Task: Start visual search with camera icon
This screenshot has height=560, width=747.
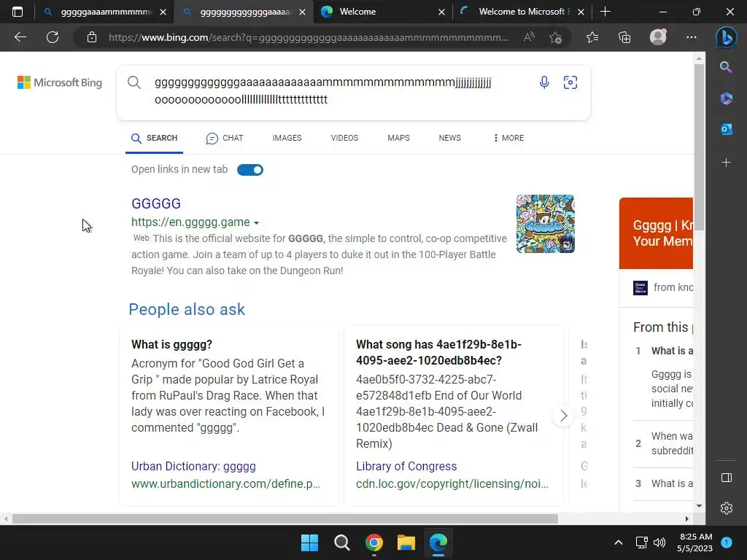Action: click(570, 82)
